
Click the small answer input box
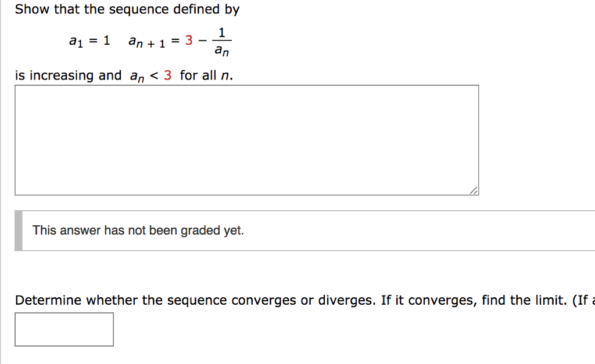(x=64, y=329)
